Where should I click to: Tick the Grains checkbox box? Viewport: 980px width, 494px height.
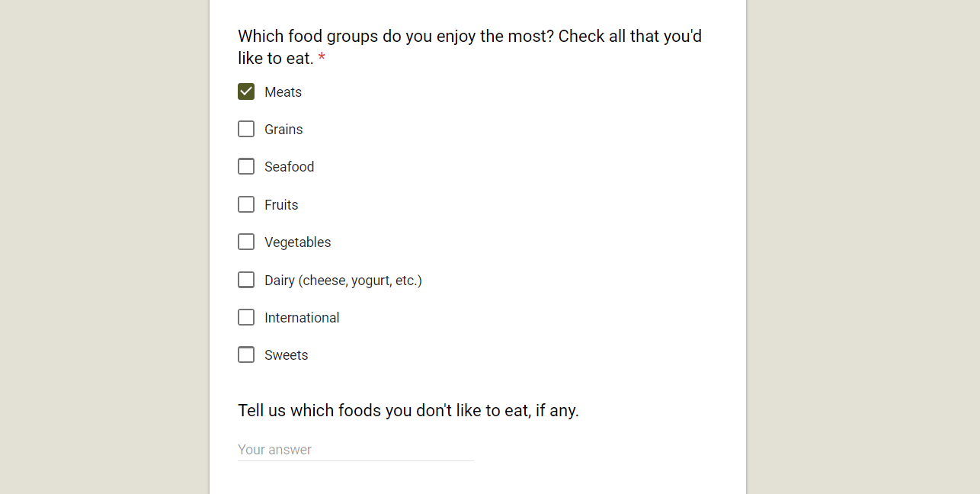(246, 130)
